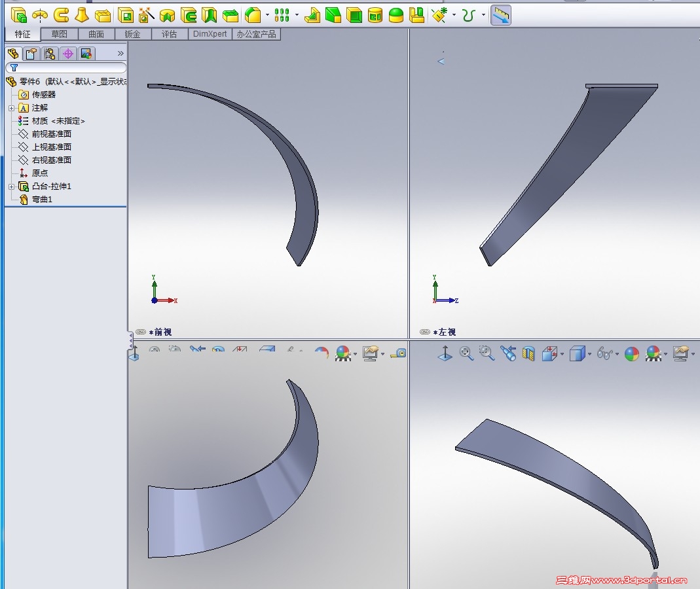Image resolution: width=700 pixels, height=589 pixels.
Task: Open the Reference Geometry tool
Action: 440,16
